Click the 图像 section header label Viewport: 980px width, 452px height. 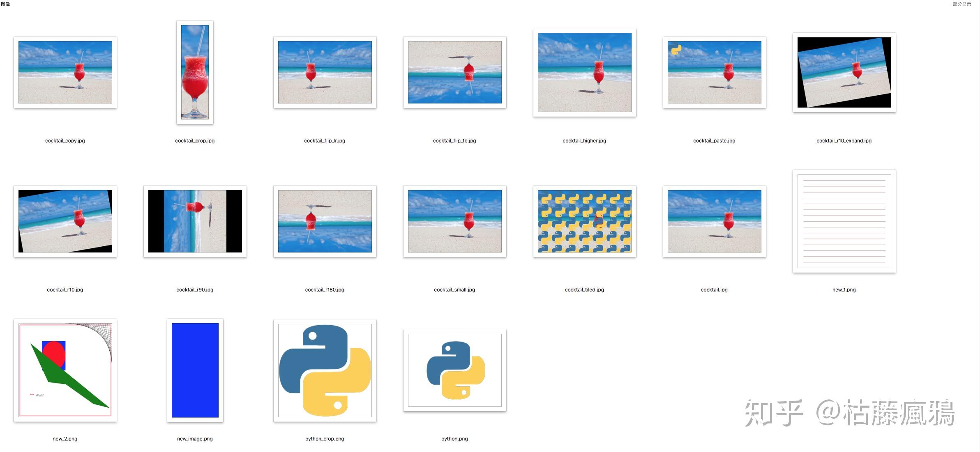coord(5,4)
